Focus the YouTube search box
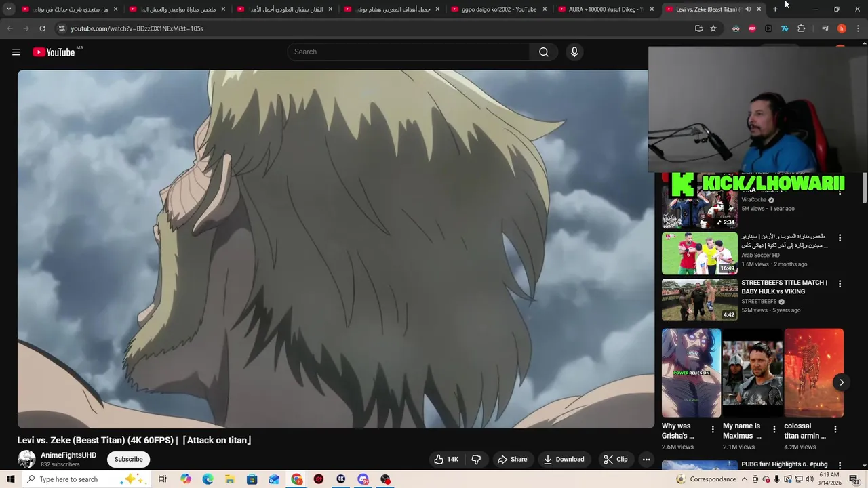Viewport: 868px width, 488px height. [x=408, y=52]
